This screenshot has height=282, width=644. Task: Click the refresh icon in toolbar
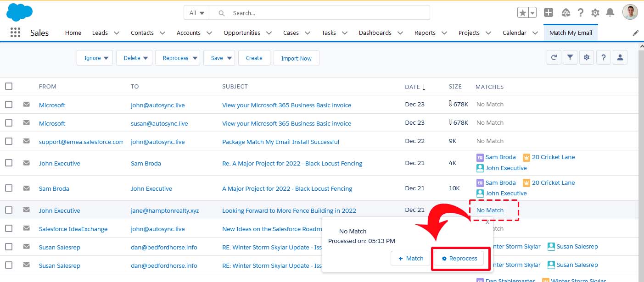(x=554, y=58)
